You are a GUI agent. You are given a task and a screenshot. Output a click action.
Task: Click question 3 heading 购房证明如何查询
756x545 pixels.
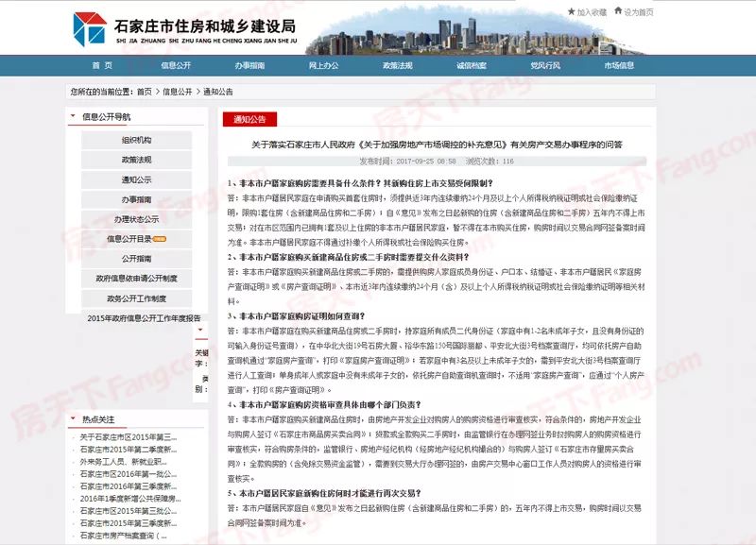coord(296,316)
